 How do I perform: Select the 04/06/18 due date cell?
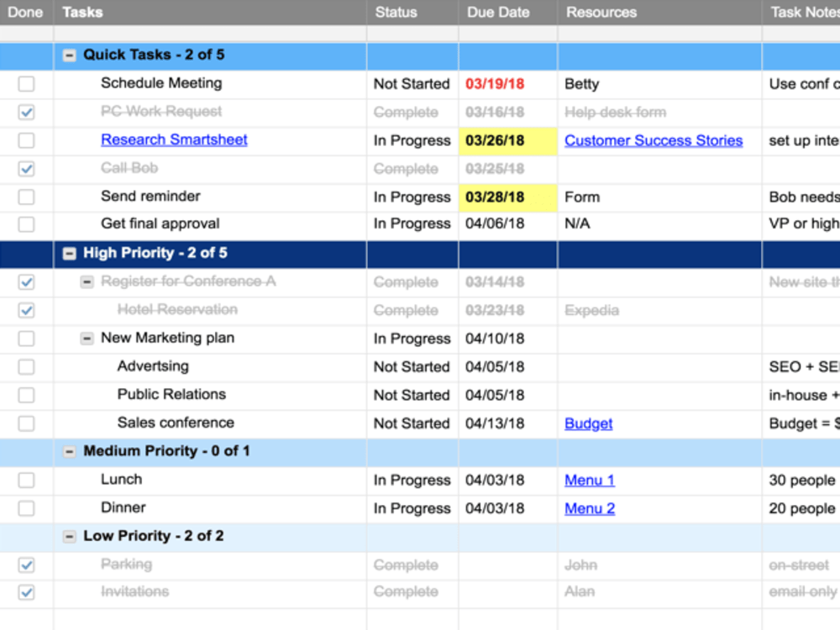click(x=508, y=225)
